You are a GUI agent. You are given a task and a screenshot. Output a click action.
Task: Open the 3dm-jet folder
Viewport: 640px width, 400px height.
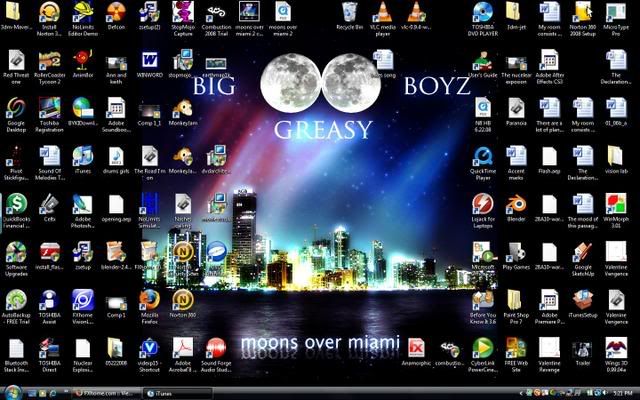(x=516, y=17)
